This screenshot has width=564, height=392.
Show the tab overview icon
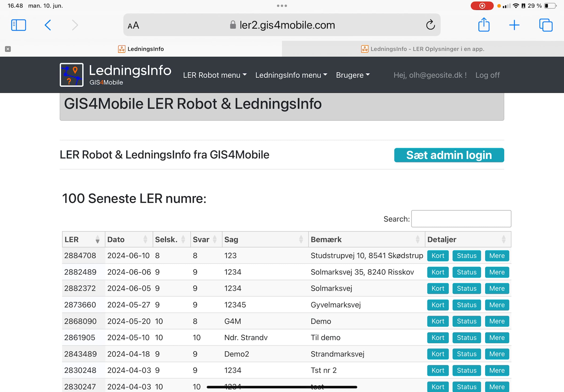coord(546,25)
